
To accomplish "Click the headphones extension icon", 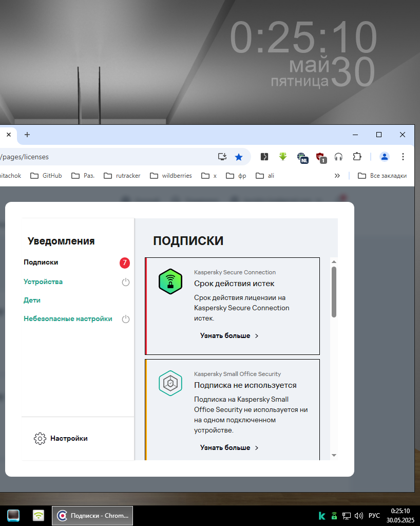I will click(338, 157).
